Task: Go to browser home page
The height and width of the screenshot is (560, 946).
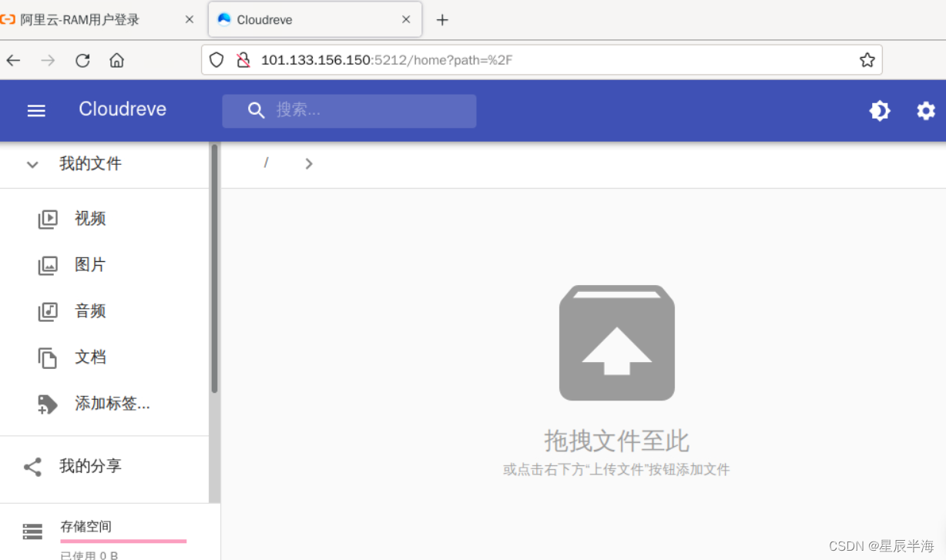Action: (x=117, y=60)
